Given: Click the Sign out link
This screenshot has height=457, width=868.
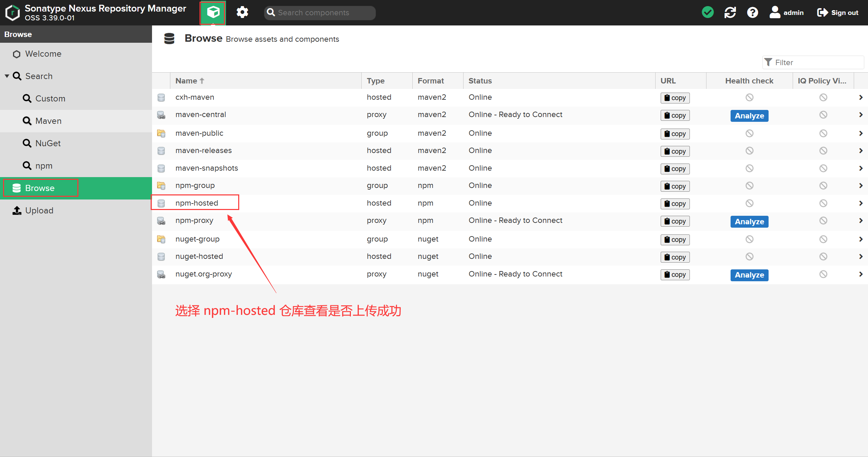Looking at the screenshot, I should [x=838, y=13].
